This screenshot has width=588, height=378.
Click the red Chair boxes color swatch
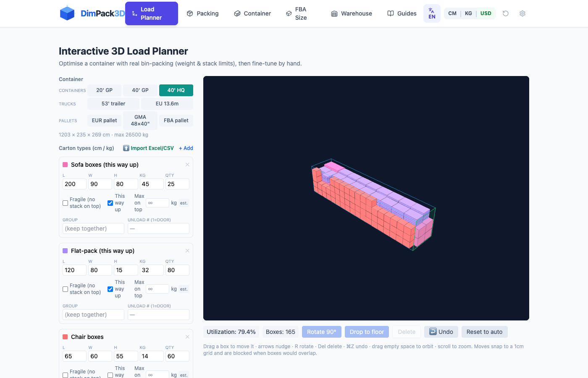(65, 337)
